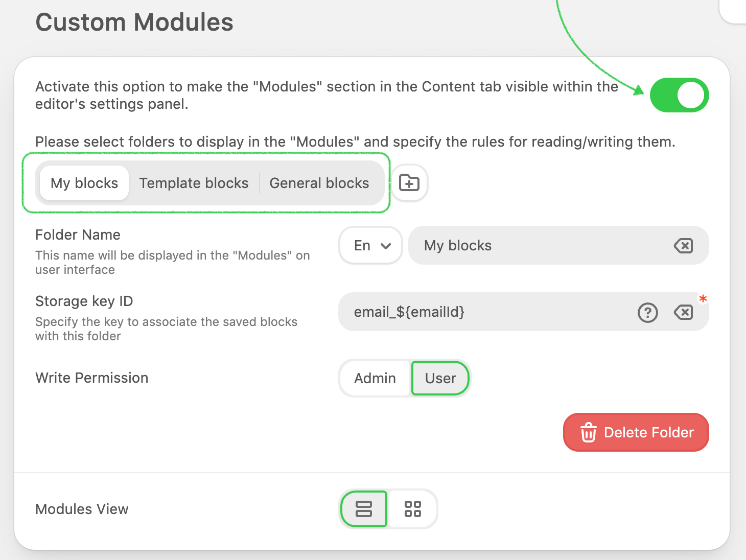
Task: Clear the Storage key ID field
Action: [x=683, y=312]
